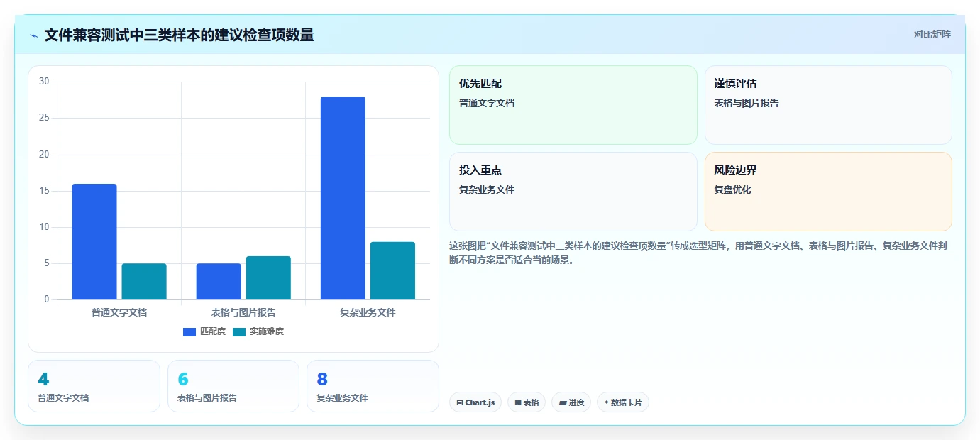Screen dimensions: 980x440
Task: Click the 复杂业务文件 axis label
Action: click(x=368, y=312)
